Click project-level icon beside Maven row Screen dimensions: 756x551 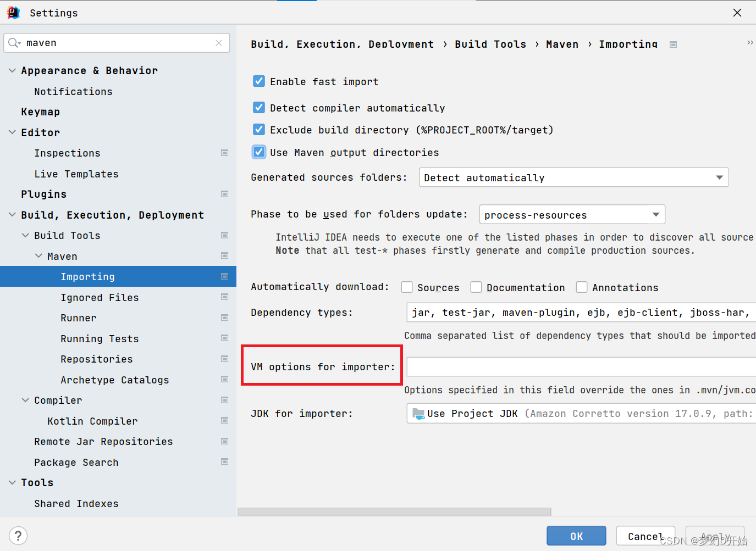pyautogui.click(x=224, y=255)
